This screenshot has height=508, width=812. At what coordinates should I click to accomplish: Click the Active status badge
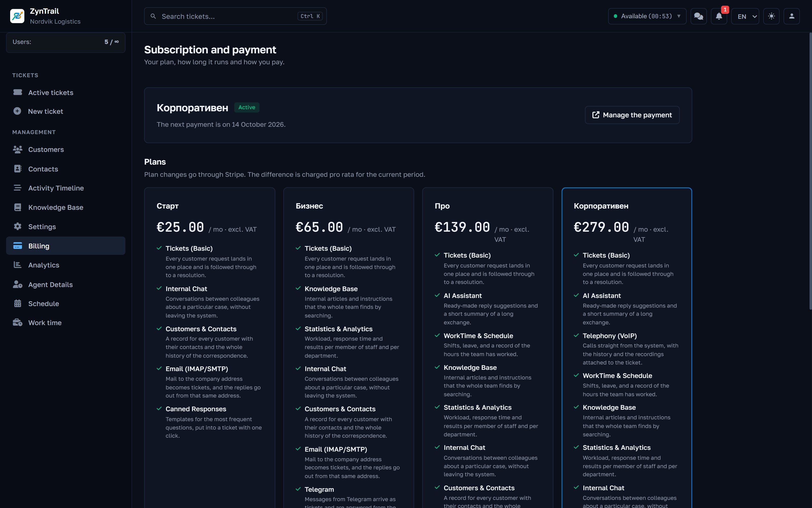point(247,107)
